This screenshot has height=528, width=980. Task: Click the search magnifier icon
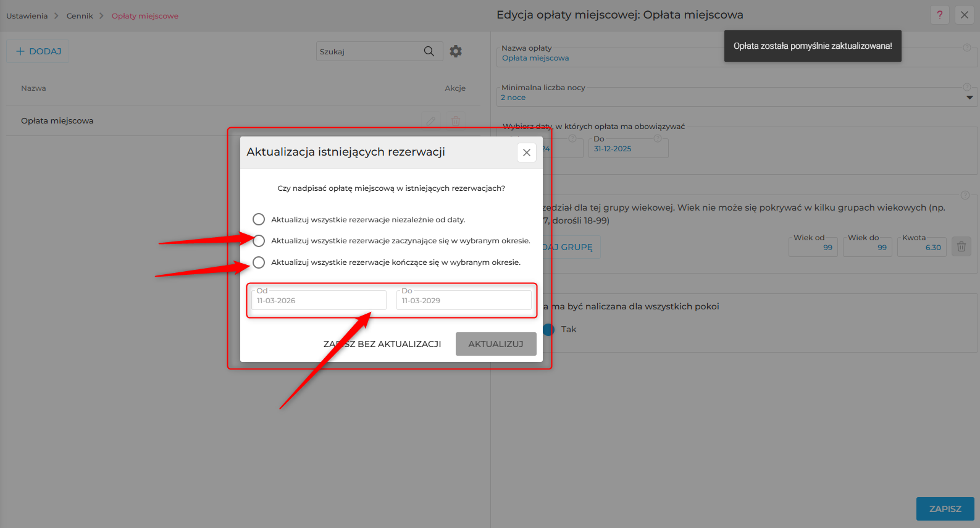(429, 51)
